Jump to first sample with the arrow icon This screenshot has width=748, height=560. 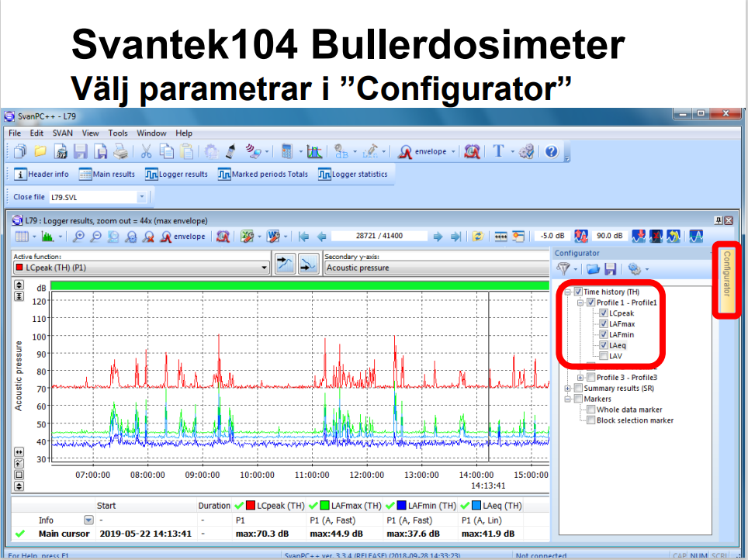303,237
